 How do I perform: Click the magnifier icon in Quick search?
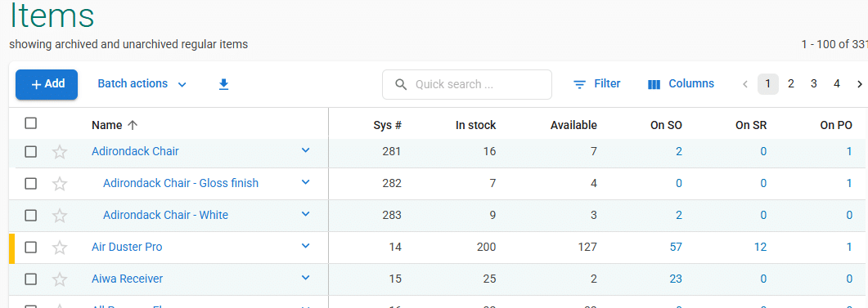point(402,85)
